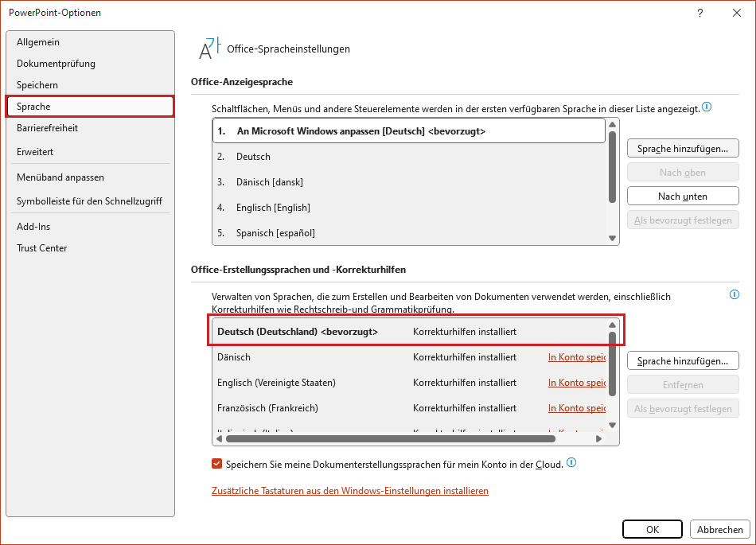The image size is (756, 545).
Task: Select Französisch (Frankreich) authoring language
Action: tap(409, 408)
